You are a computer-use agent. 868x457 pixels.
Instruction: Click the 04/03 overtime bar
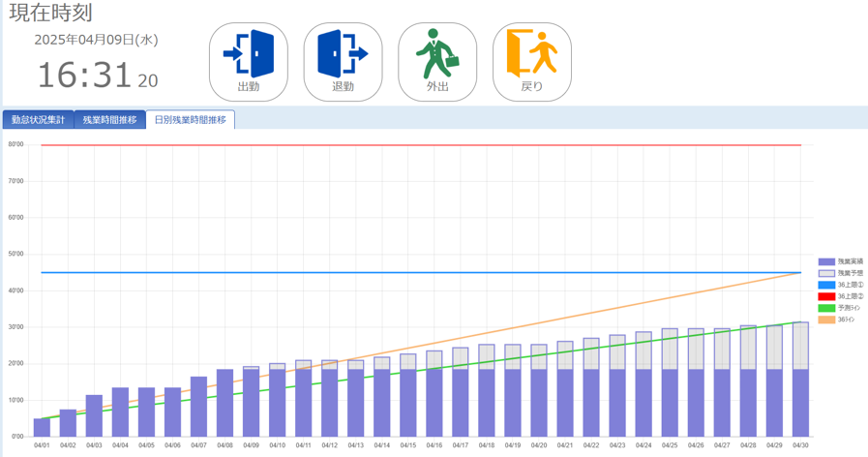pos(94,415)
